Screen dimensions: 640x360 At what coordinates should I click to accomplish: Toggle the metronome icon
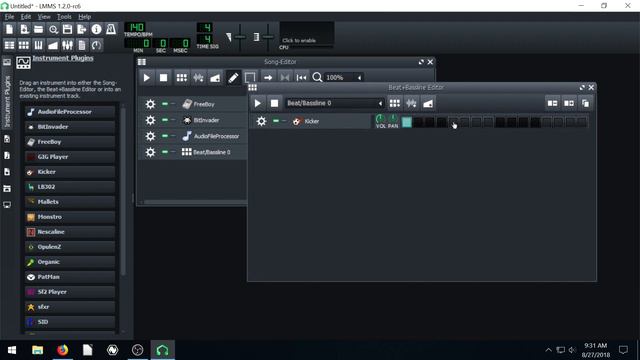point(111,29)
